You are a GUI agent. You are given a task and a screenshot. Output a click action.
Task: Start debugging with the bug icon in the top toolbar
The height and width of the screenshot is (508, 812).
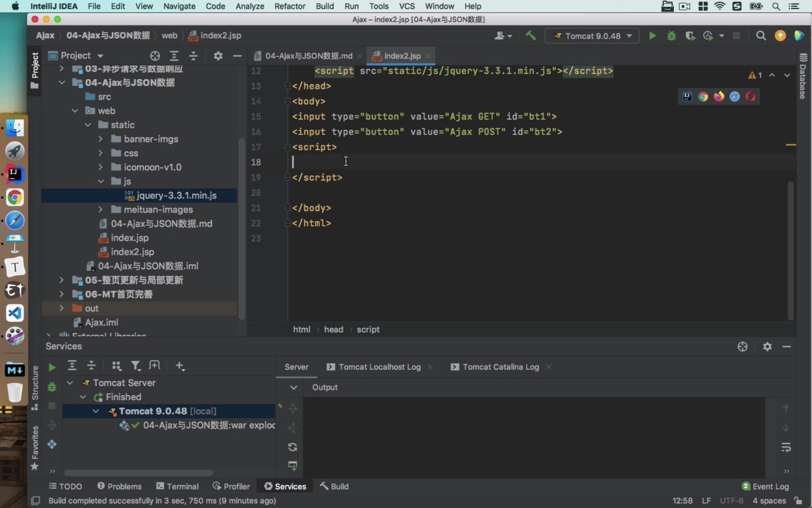671,36
